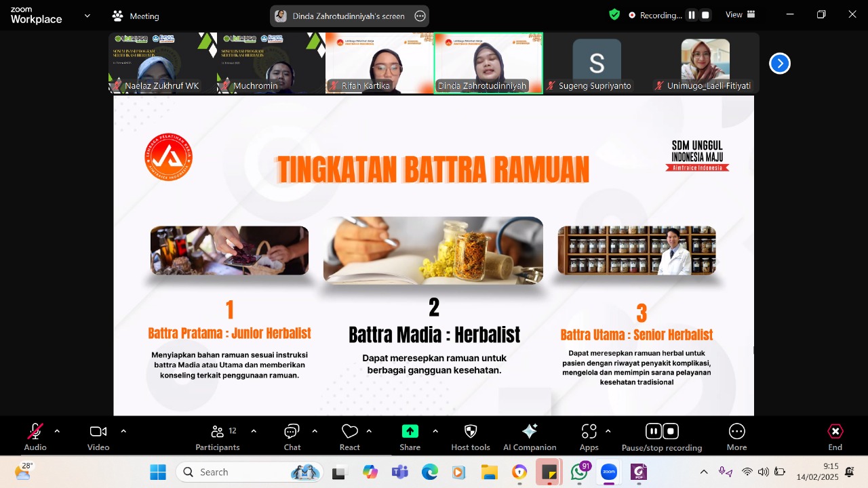Image resolution: width=868 pixels, height=488 pixels.
Task: Open video options arrow next to Video
Action: pos(123,431)
